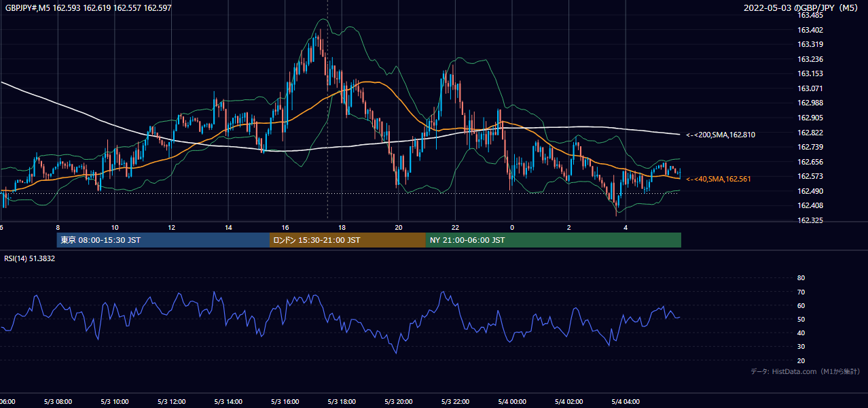Click RSI scale value 70
The image size is (868, 408).
tap(801, 292)
